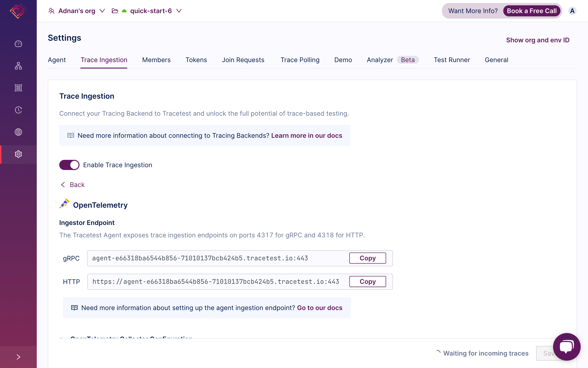
Task: Open the hierarchy diagram icon in sidebar
Action: [18, 66]
